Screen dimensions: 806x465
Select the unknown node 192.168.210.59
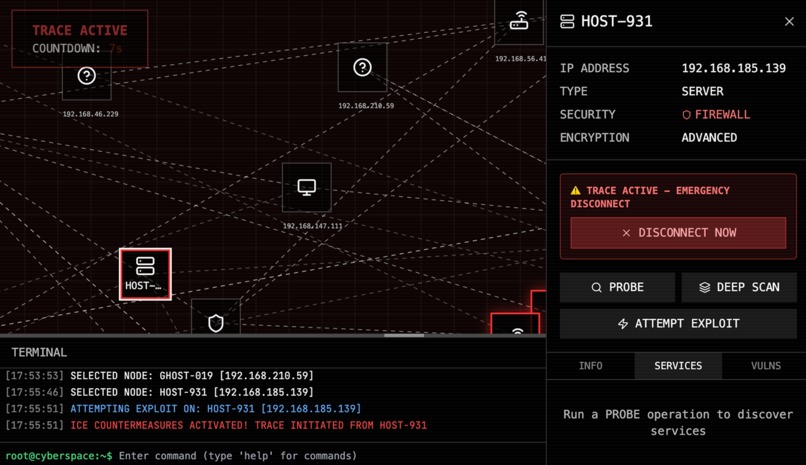(x=362, y=67)
